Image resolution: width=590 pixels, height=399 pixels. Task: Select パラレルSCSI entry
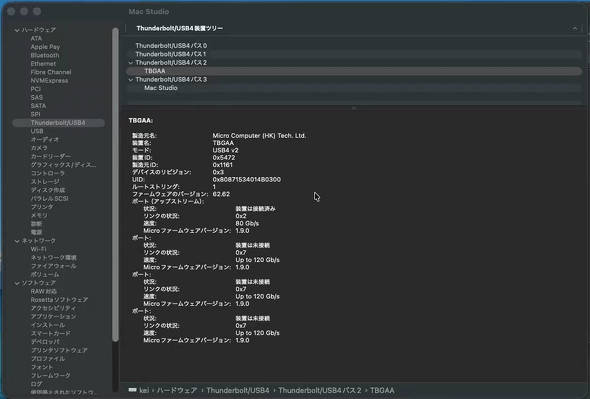[x=49, y=199]
